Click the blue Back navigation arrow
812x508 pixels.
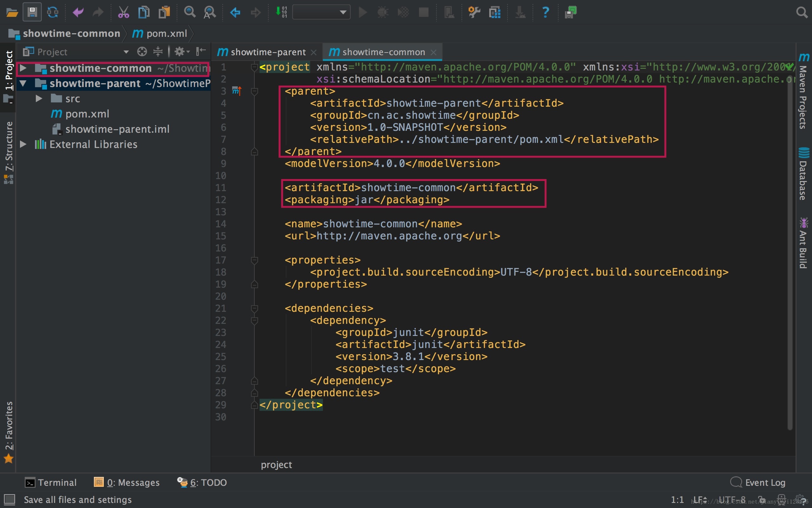coord(235,12)
